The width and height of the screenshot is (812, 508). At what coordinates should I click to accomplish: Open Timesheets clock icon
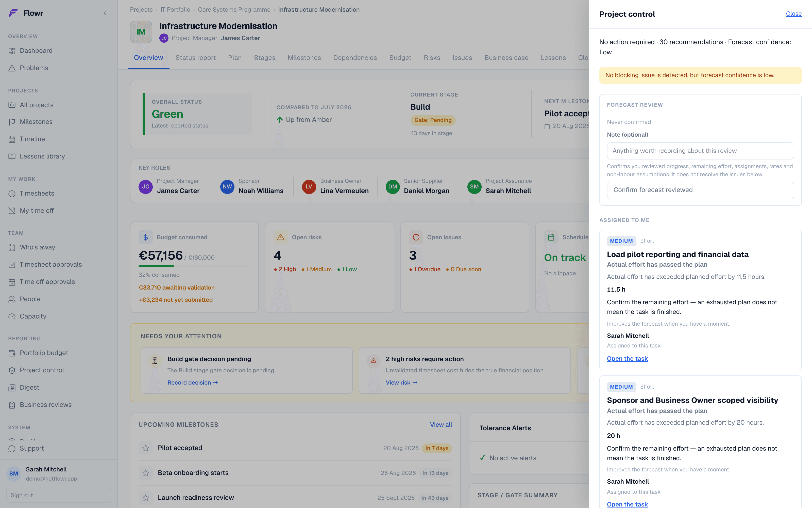tap(12, 194)
